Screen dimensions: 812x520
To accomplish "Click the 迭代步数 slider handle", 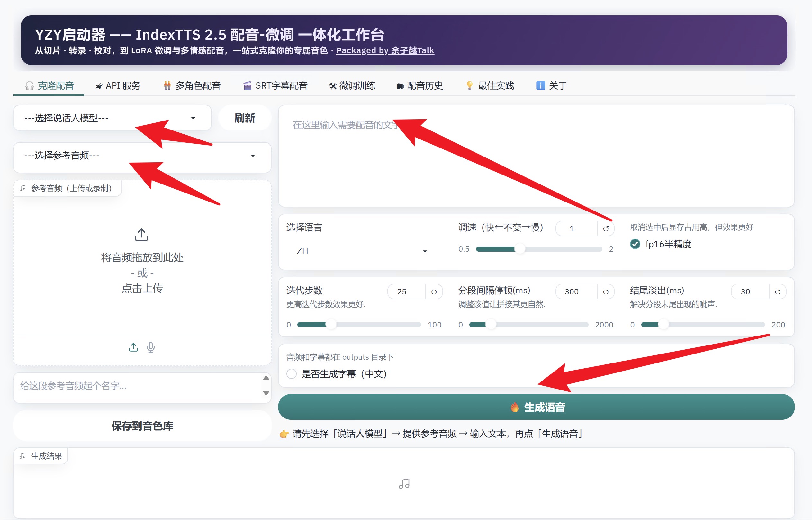I will pos(331,325).
